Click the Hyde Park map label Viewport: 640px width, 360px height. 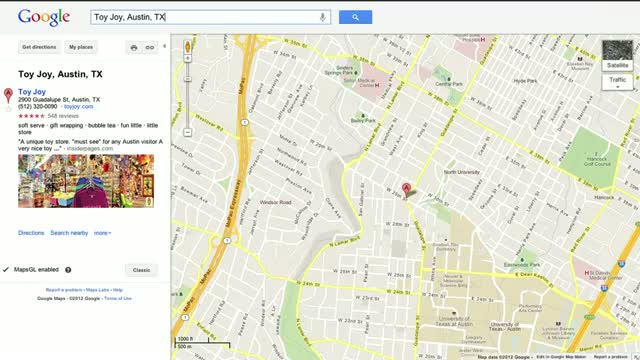(x=525, y=81)
